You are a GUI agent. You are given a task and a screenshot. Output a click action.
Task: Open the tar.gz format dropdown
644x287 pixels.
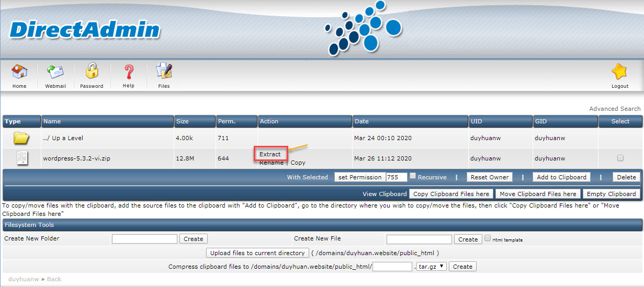point(432,267)
